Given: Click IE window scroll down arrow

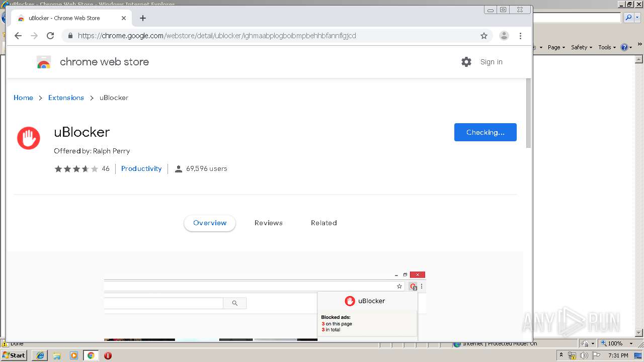Looking at the screenshot, I should (639, 332).
